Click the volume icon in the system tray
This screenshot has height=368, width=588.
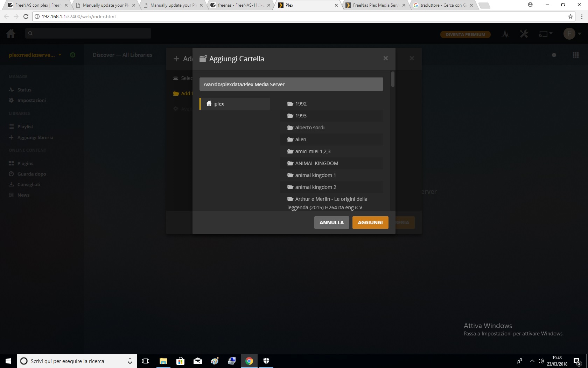[x=541, y=361]
